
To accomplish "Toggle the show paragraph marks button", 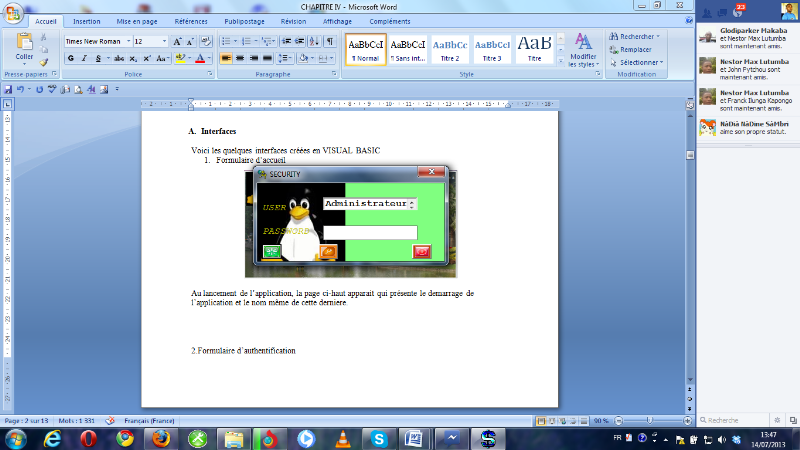I will [330, 41].
